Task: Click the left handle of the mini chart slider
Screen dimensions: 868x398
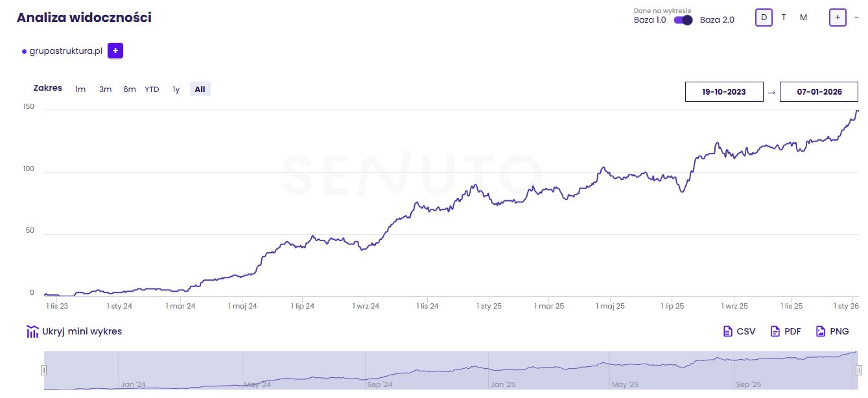Action: 44,370
